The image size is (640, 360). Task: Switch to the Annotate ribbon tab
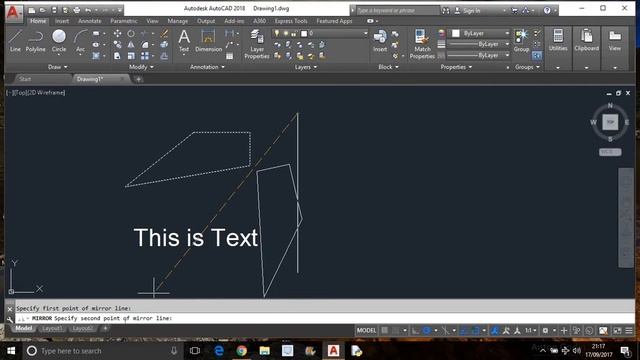coord(89,21)
